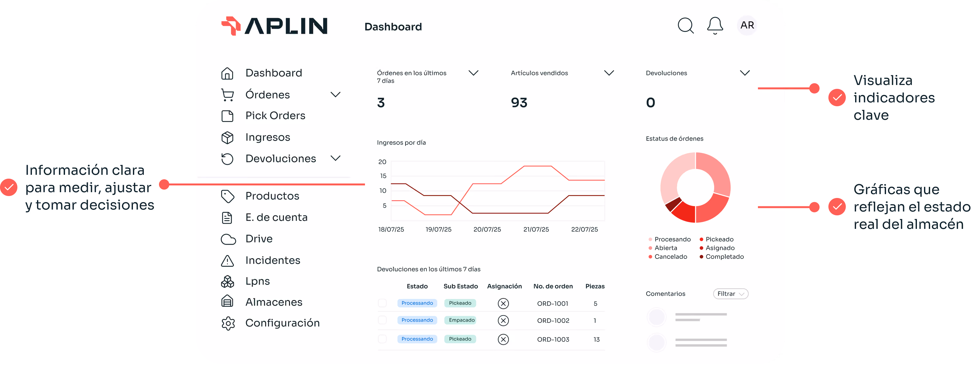
Task: Click first comment avatar placeholder
Action: (656, 317)
